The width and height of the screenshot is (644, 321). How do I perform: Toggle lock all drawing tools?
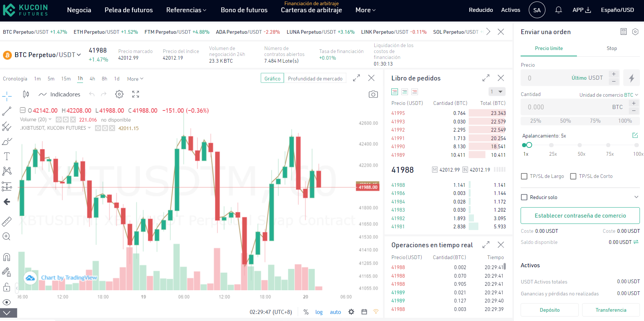(x=7, y=287)
